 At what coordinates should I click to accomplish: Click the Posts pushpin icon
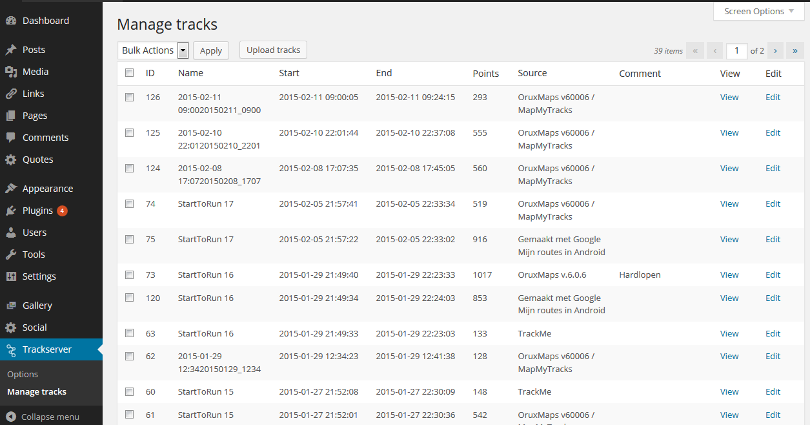point(11,50)
